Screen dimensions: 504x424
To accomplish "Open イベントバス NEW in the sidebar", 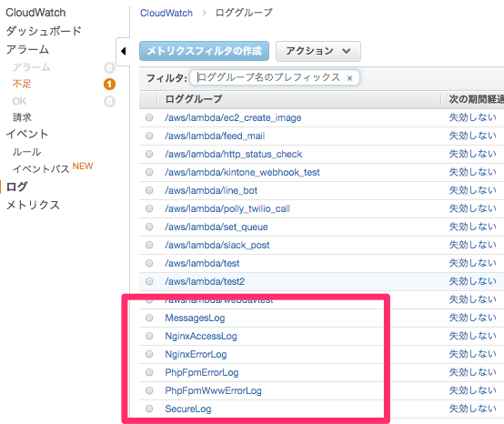I will 53,168.
